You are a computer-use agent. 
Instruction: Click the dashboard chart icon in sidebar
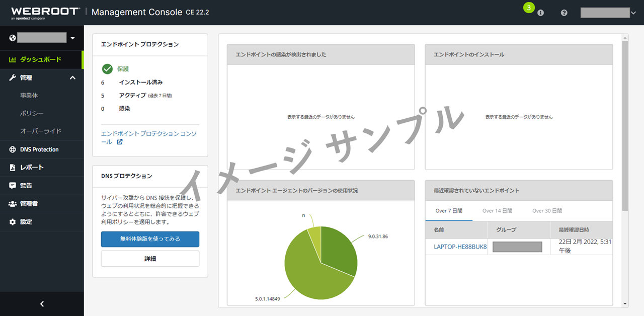pyautogui.click(x=13, y=60)
